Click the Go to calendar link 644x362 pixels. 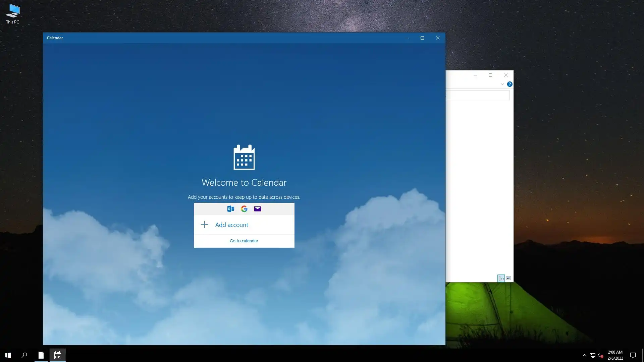pyautogui.click(x=244, y=241)
